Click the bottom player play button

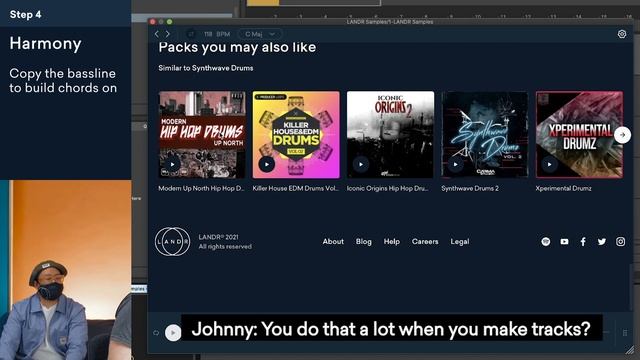[173, 333]
